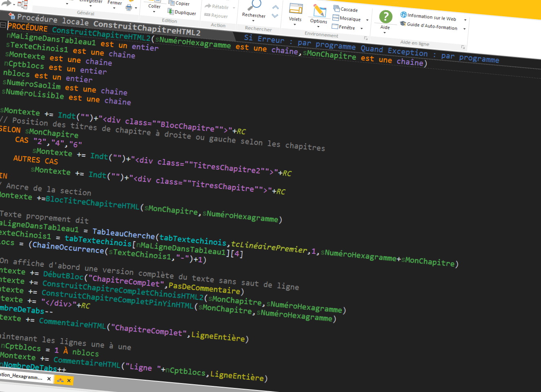The image size is (541, 392).
Task: Click the Copier icon in the Edition group
Action: pos(171,3)
